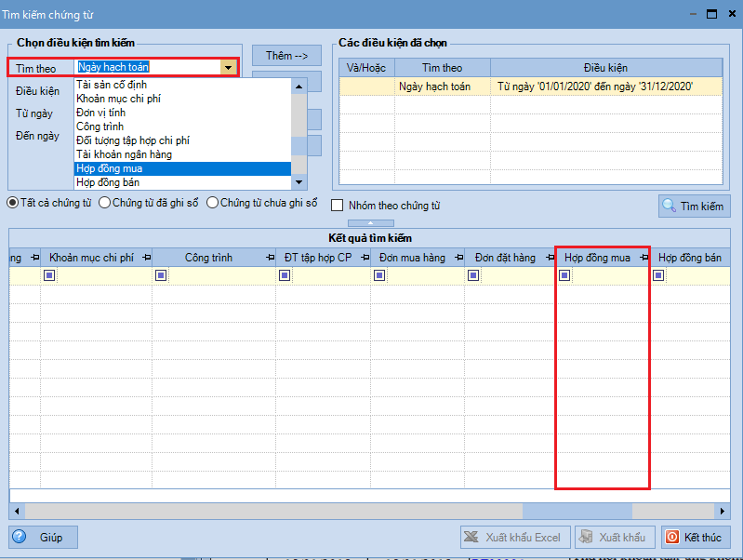Click the filter icon under Hợp đồng bán
Viewport: 743px width, 560px height.
[x=658, y=275]
